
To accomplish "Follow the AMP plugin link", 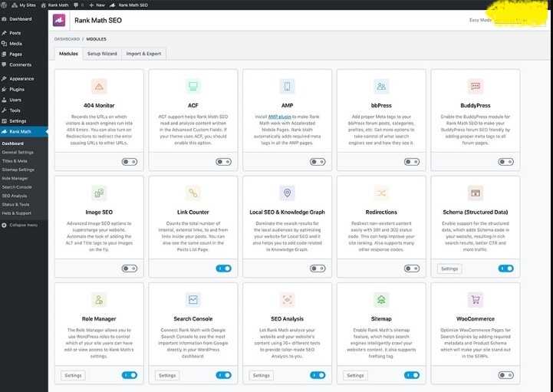I will pos(280,117).
